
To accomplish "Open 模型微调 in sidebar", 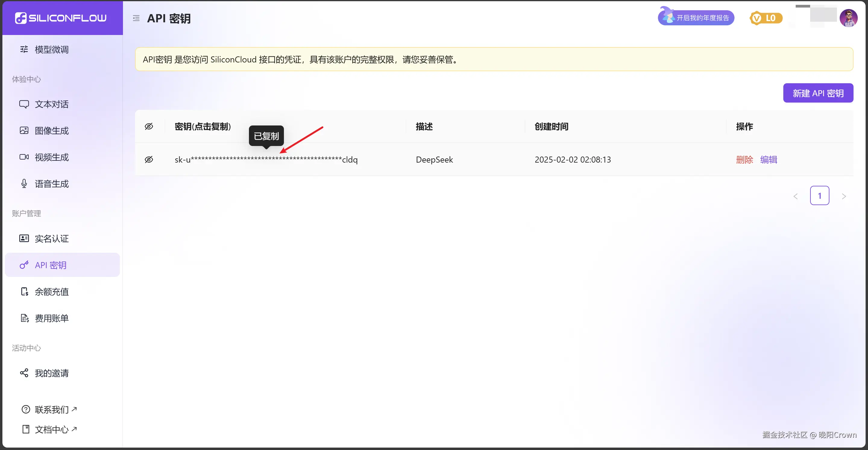I will click(x=51, y=49).
